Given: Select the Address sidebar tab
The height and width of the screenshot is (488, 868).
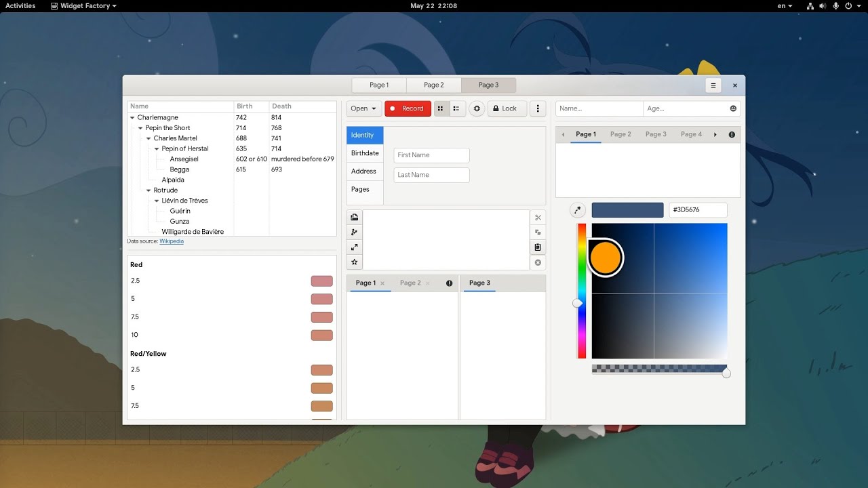Looking at the screenshot, I should click(365, 171).
